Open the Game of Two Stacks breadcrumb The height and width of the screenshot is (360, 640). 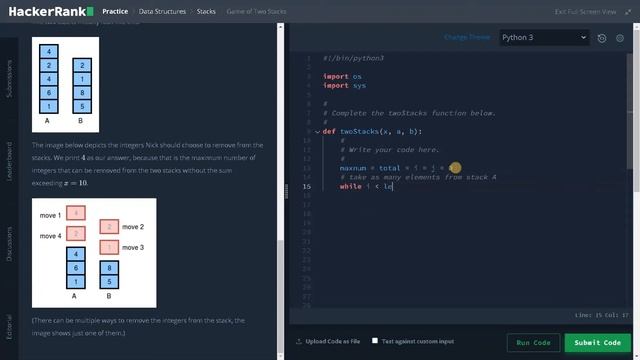[256, 11]
